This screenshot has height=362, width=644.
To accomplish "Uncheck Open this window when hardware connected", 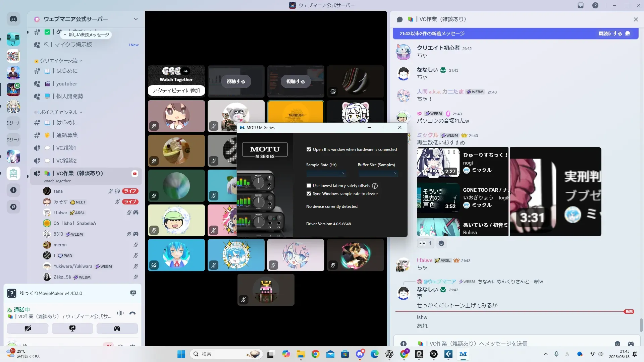I will (x=309, y=149).
